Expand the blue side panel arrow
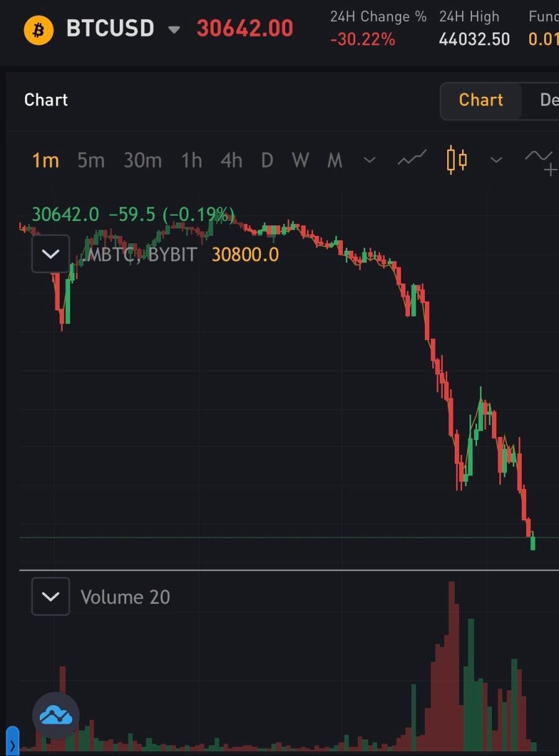 [12, 742]
